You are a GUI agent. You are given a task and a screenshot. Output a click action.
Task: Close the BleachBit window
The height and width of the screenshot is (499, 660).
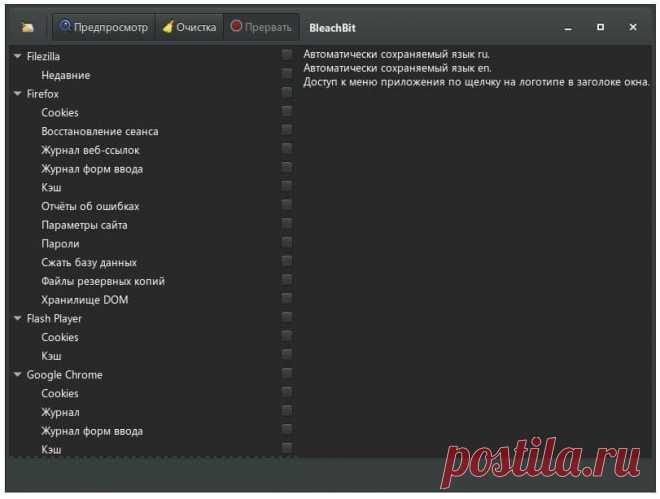(x=633, y=27)
